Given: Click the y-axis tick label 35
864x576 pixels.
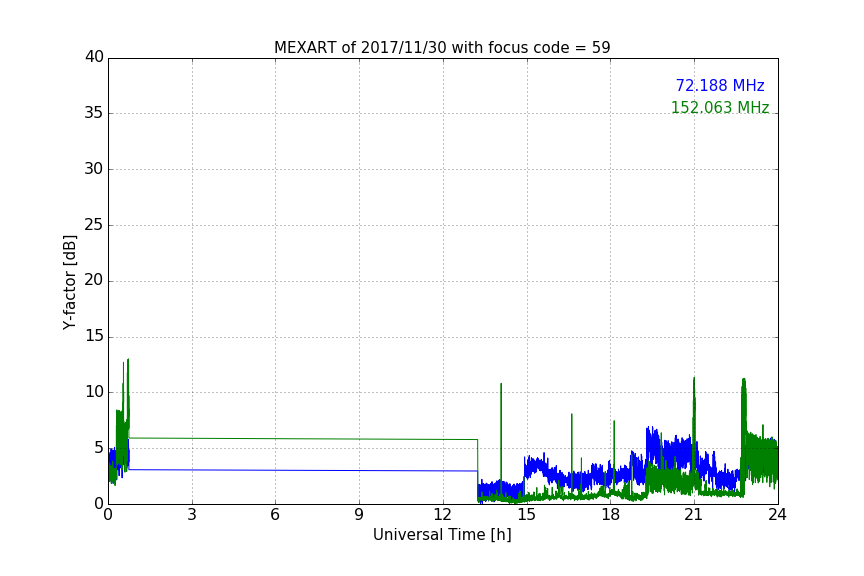Looking at the screenshot, I should click(94, 113).
